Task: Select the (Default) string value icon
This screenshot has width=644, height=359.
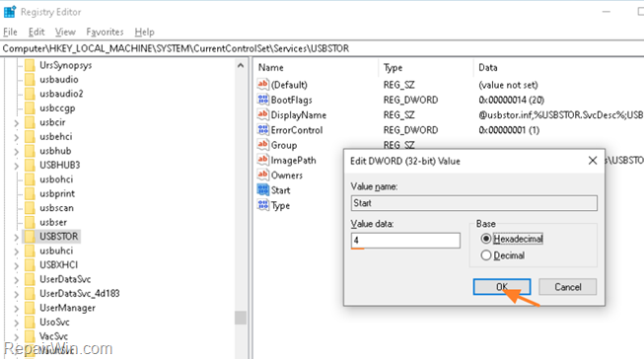Action: (263, 84)
